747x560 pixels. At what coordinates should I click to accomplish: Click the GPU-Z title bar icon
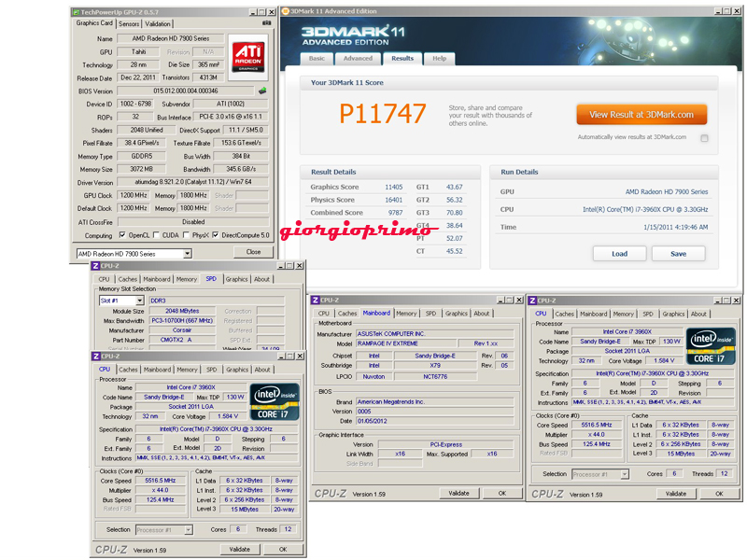tap(76, 12)
